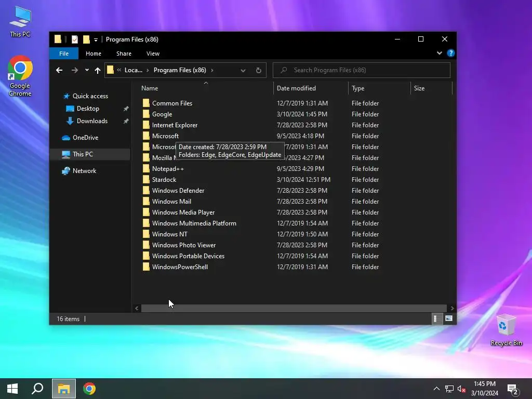Click the Program Files (x86) breadcrumb
This screenshot has height=399, width=532.
180,70
